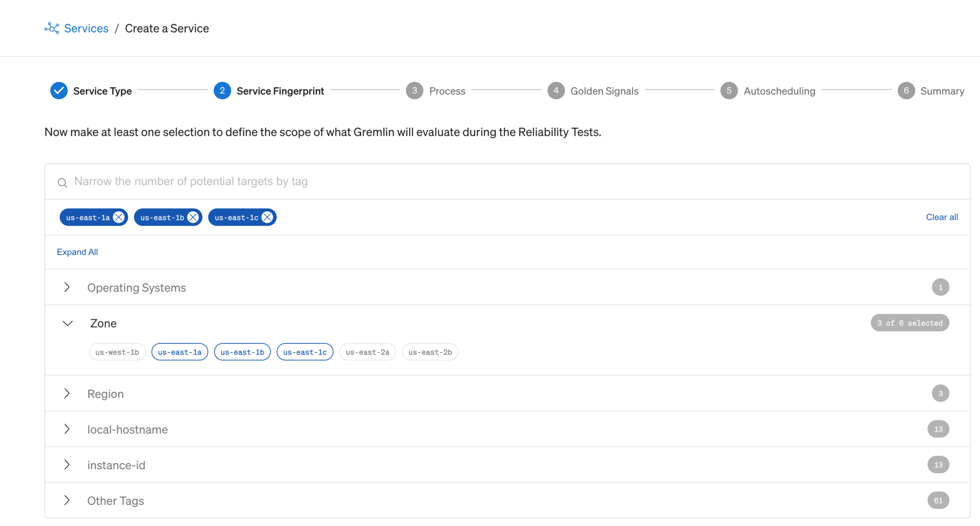980x526 pixels.
Task: Click the step 4 Golden Signals circle icon
Action: point(556,90)
